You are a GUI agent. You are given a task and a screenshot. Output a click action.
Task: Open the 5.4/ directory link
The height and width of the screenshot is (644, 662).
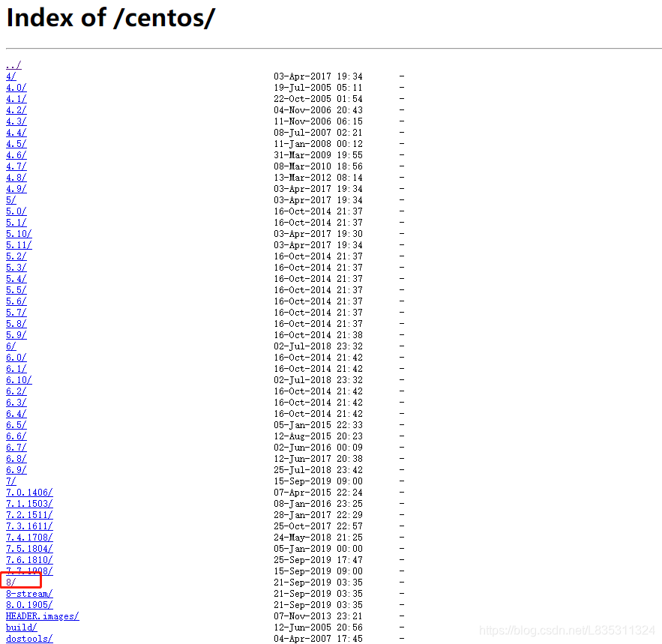click(x=16, y=279)
